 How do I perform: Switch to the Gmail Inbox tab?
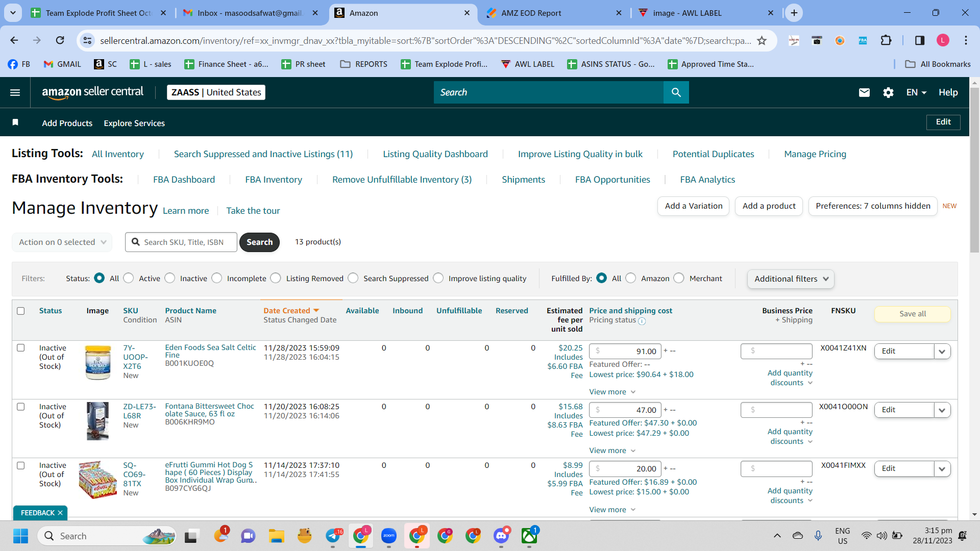[250, 13]
